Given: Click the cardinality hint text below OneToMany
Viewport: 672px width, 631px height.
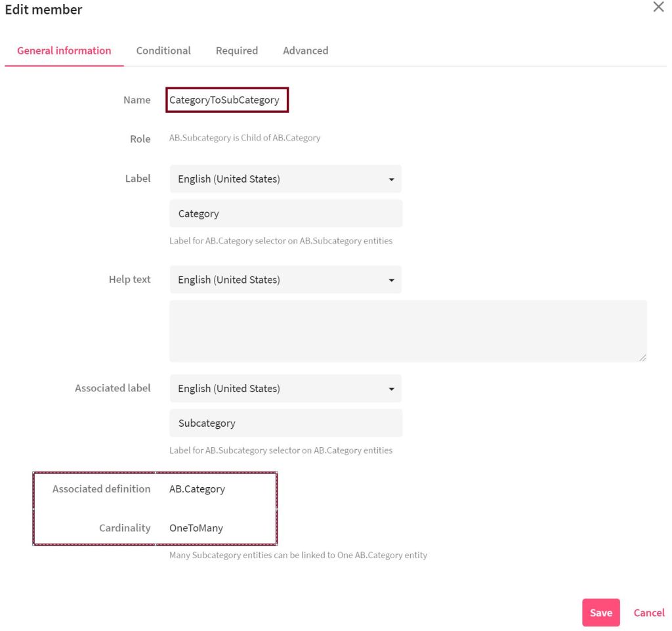Looking at the screenshot, I should click(x=298, y=555).
